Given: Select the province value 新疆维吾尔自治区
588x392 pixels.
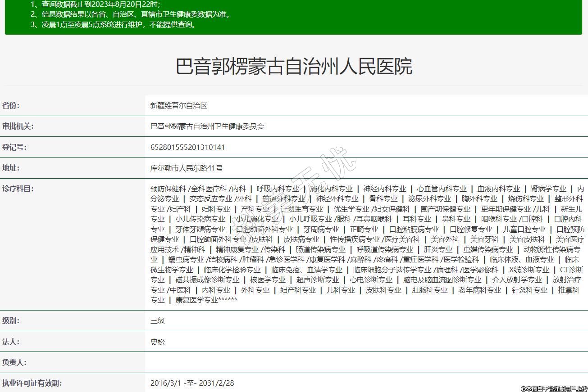Looking at the screenshot, I should (178, 105).
